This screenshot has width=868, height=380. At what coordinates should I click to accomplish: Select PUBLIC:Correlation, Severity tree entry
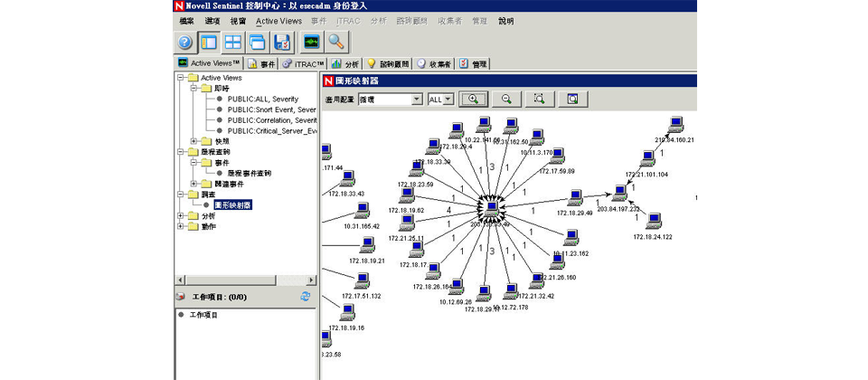tap(271, 120)
